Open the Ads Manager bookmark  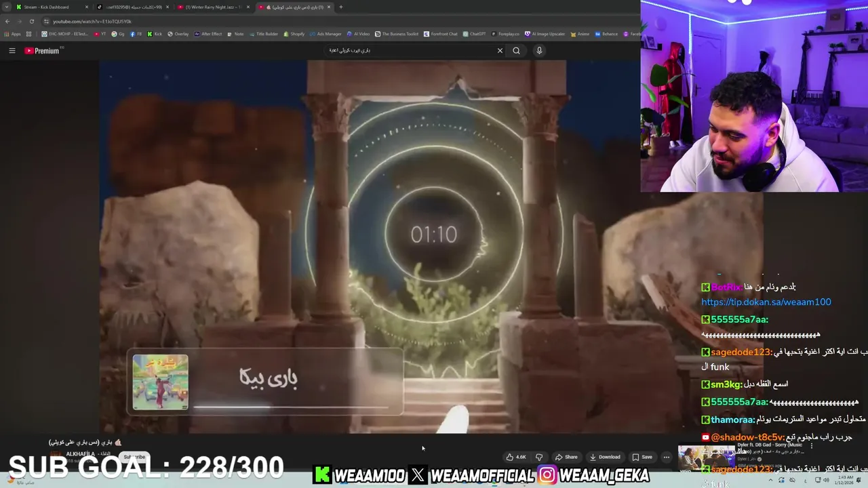[x=325, y=34]
